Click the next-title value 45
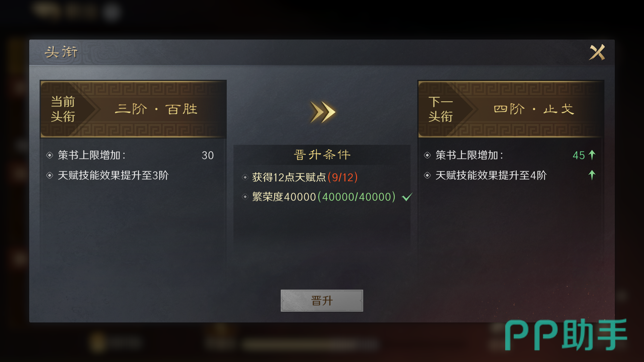 click(x=579, y=155)
